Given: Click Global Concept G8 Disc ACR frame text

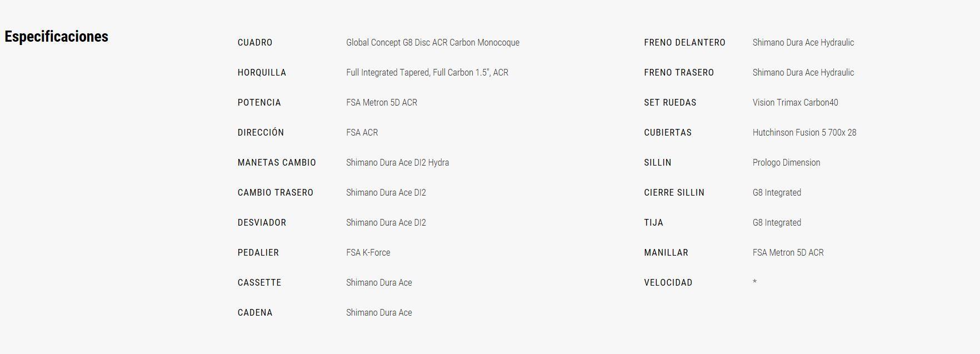Looking at the screenshot, I should point(433,43).
